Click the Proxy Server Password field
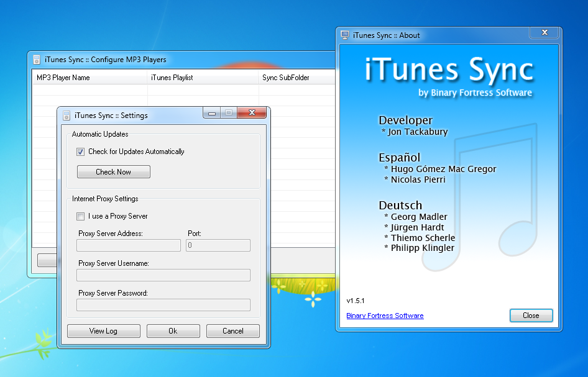The image size is (588, 377). tap(163, 305)
